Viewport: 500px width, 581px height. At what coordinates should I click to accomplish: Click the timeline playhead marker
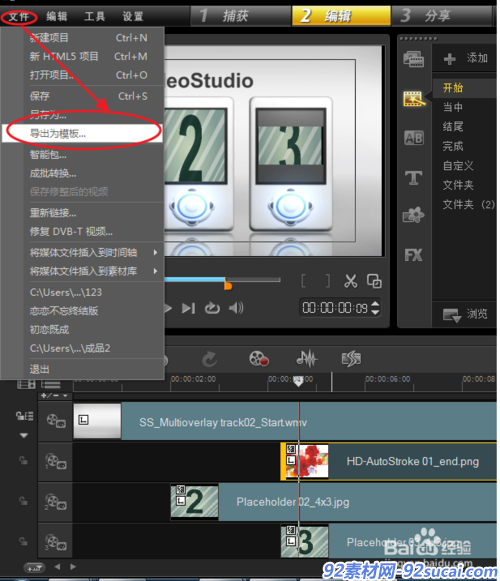[298, 382]
